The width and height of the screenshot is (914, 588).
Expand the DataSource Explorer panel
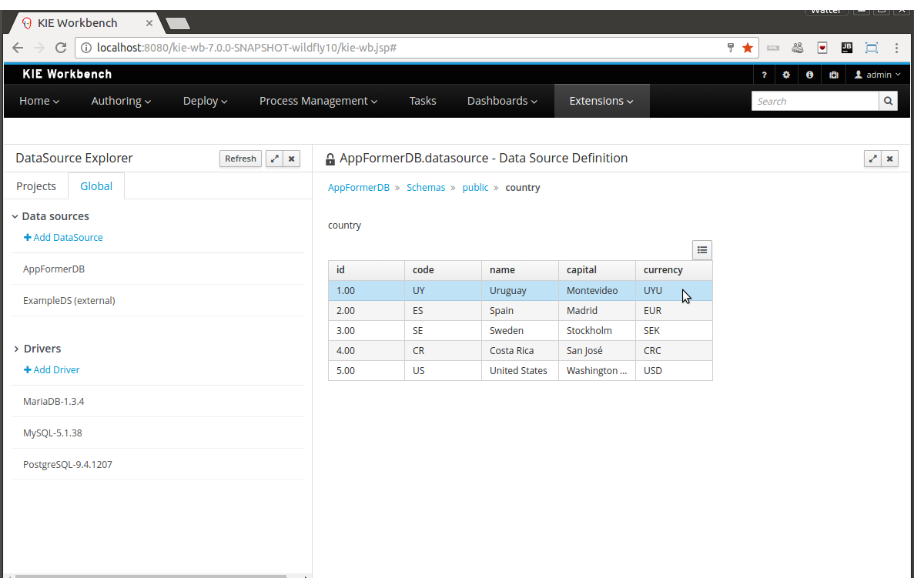(x=274, y=159)
